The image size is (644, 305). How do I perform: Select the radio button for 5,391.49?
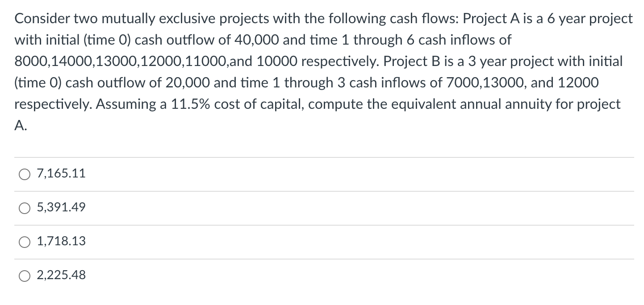point(25,208)
